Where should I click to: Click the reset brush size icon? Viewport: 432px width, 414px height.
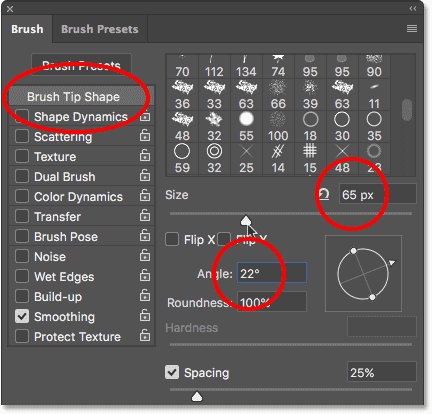pyautogui.click(x=324, y=194)
